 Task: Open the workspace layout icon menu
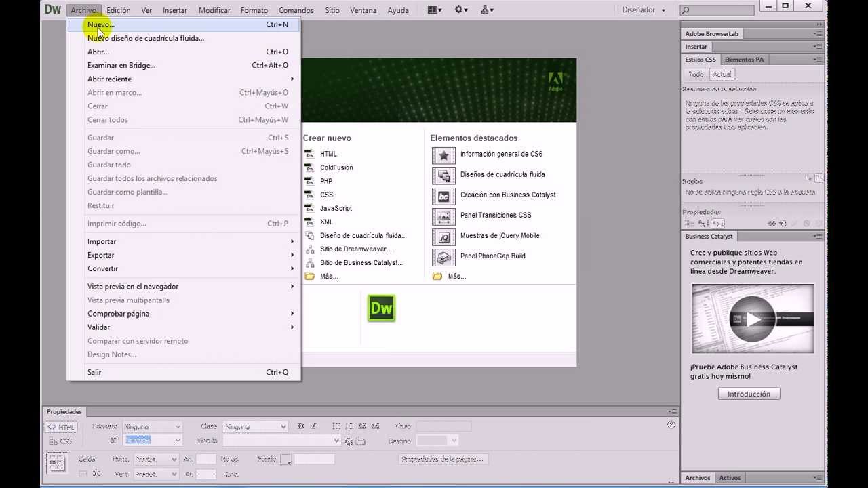tap(435, 9)
